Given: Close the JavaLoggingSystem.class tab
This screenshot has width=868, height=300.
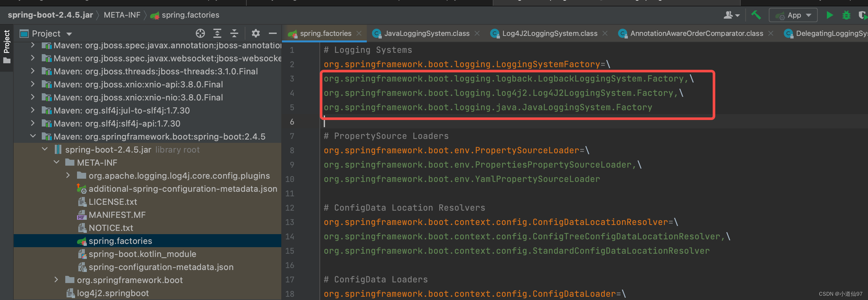Looking at the screenshot, I should coord(477,33).
